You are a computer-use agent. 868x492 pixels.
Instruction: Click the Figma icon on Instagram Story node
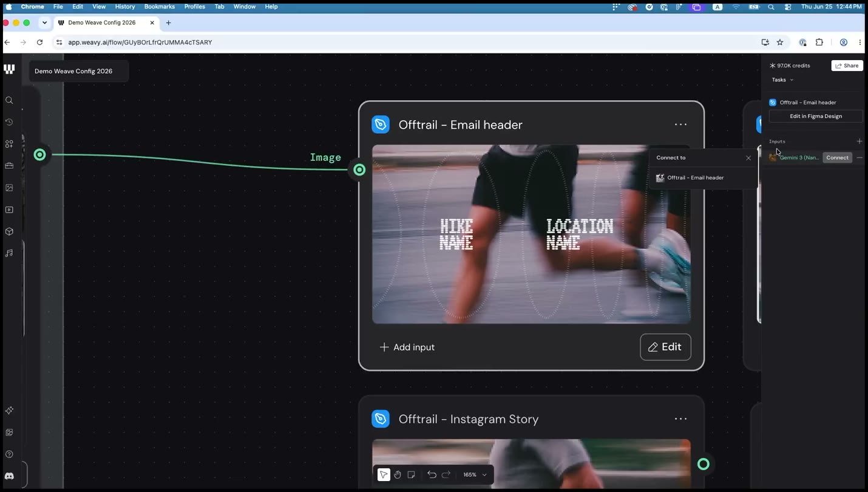coord(381,419)
